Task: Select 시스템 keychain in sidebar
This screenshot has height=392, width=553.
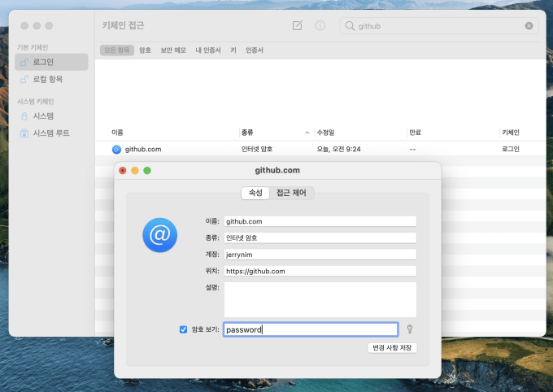Action: tap(51, 116)
